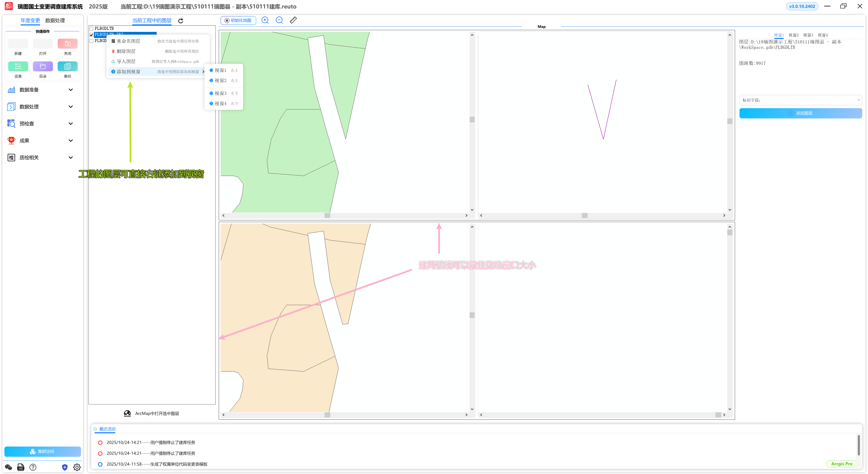This screenshot has width=868, height=474.
Task: Click the zoom in magnifier icon
Action: click(x=265, y=20)
